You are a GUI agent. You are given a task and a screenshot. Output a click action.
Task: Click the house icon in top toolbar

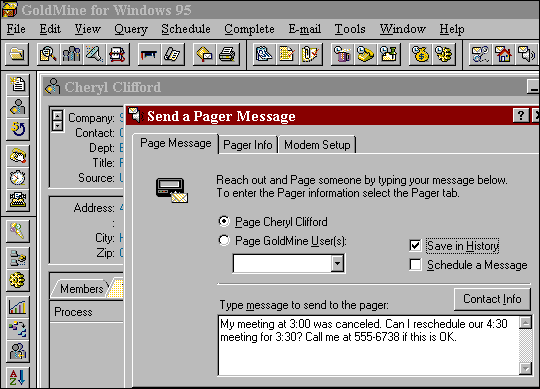503,54
